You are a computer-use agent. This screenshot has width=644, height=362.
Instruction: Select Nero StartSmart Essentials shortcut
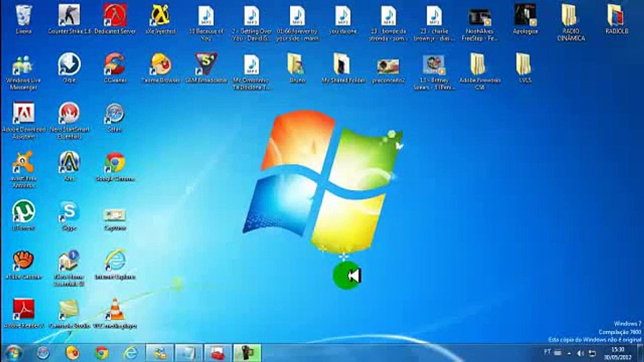pyautogui.click(x=69, y=121)
